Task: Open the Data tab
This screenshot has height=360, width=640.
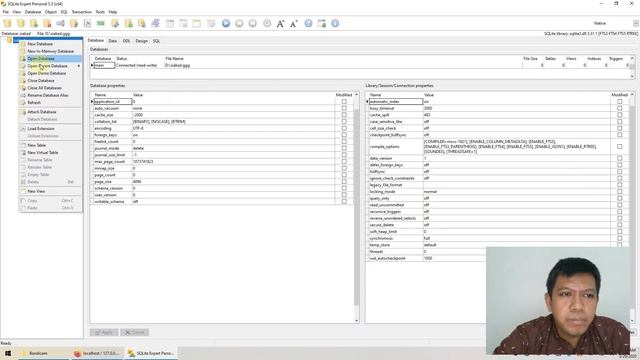Action: pos(112,41)
